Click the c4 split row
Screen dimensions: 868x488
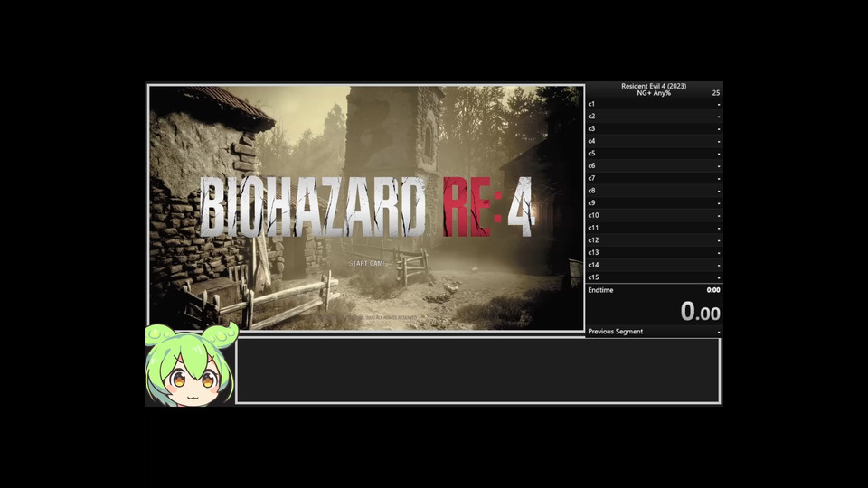click(655, 141)
